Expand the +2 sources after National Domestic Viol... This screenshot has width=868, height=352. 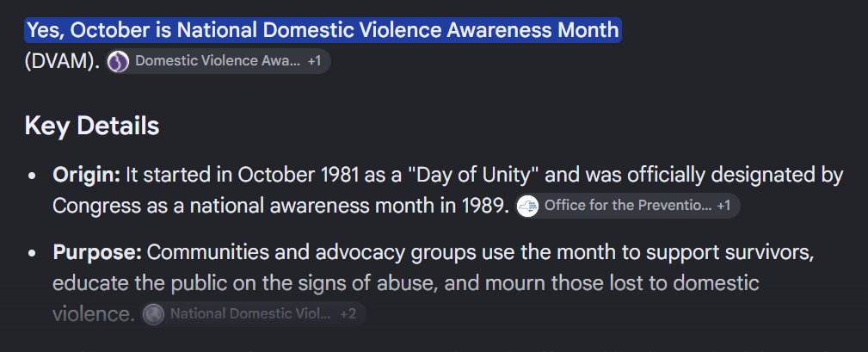348,314
